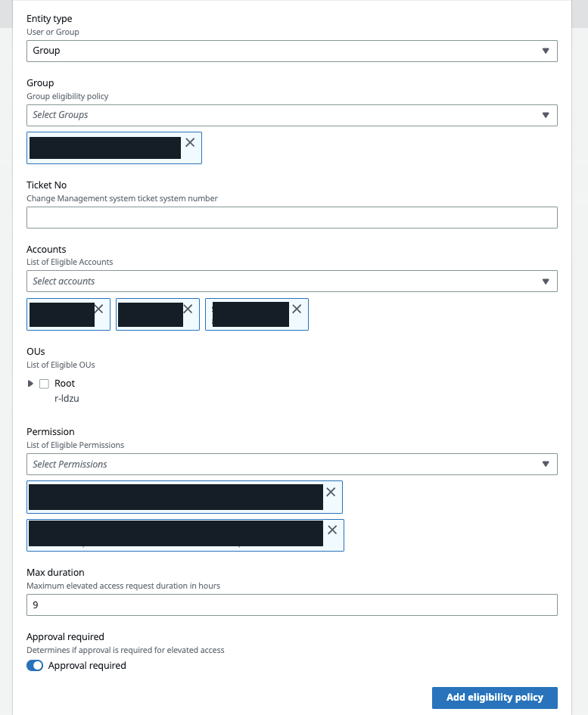Focus the Ticket No input field
The height and width of the screenshot is (715, 588).
click(291, 218)
